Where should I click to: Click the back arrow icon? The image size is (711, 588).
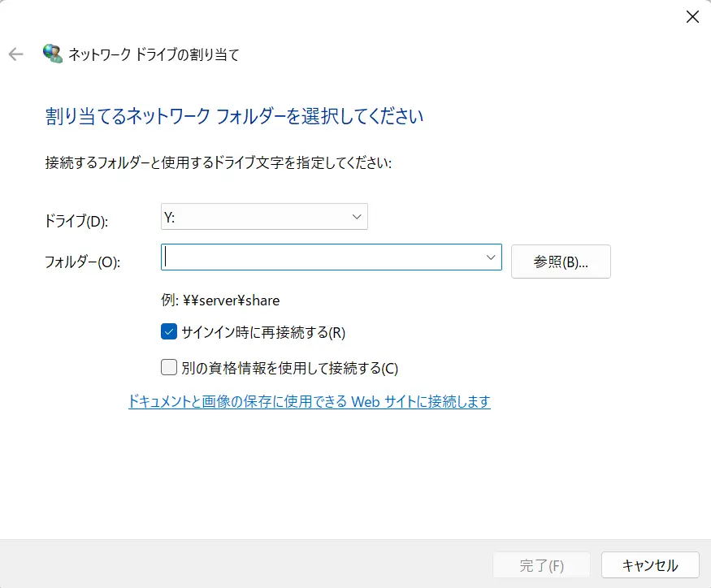click(x=16, y=54)
